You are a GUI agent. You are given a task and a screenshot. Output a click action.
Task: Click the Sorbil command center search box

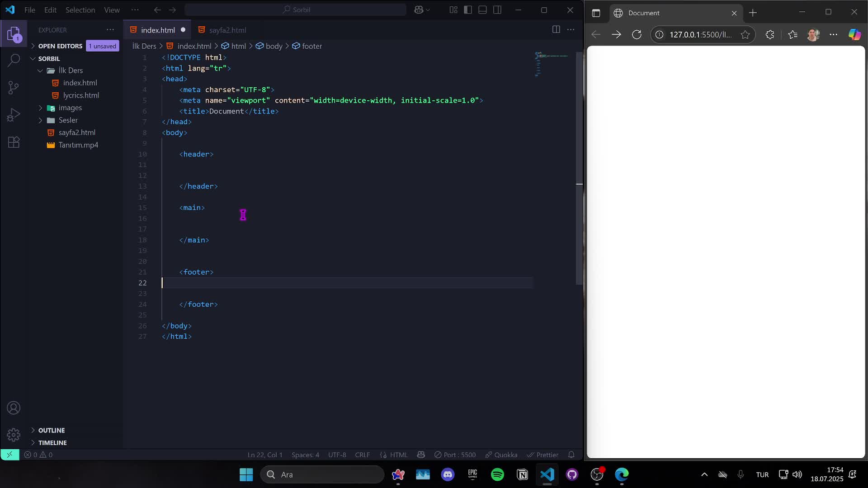(296, 9)
